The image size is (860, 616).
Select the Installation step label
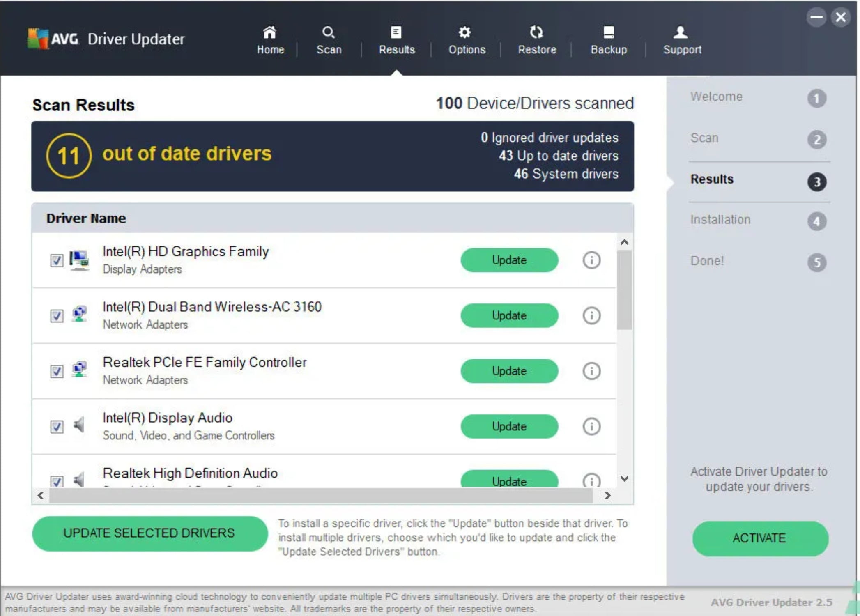point(720,220)
